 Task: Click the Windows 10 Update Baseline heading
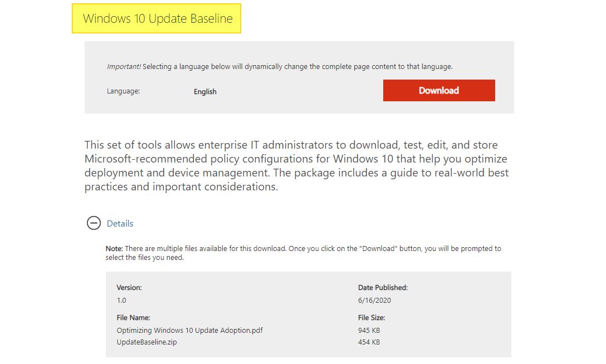click(158, 18)
